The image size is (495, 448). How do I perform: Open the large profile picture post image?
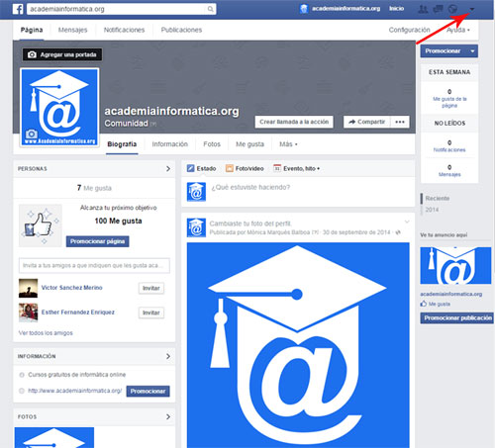coord(298,345)
